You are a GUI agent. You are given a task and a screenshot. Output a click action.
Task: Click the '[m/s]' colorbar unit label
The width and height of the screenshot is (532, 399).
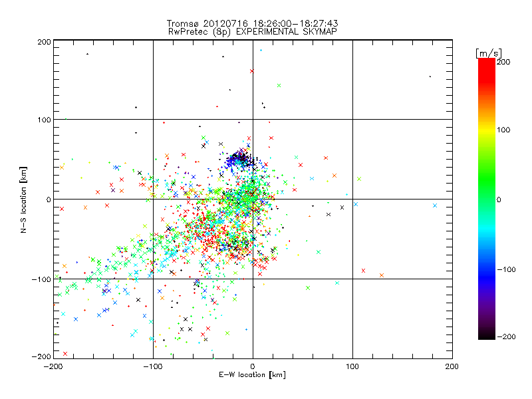[x=489, y=53]
